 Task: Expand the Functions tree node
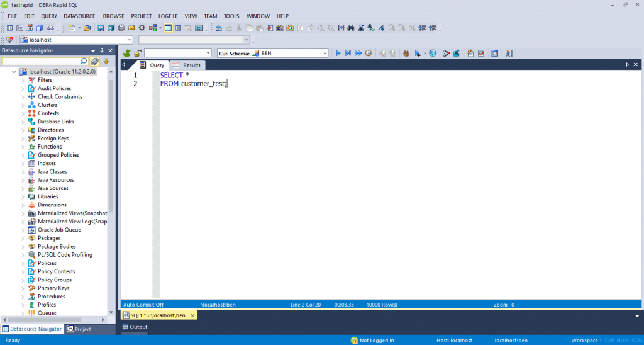tap(23, 147)
